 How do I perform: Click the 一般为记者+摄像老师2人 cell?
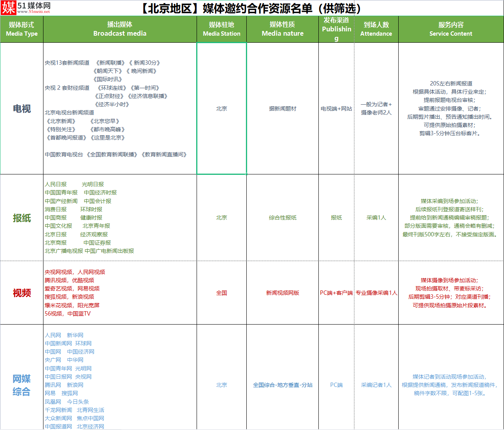(x=376, y=109)
